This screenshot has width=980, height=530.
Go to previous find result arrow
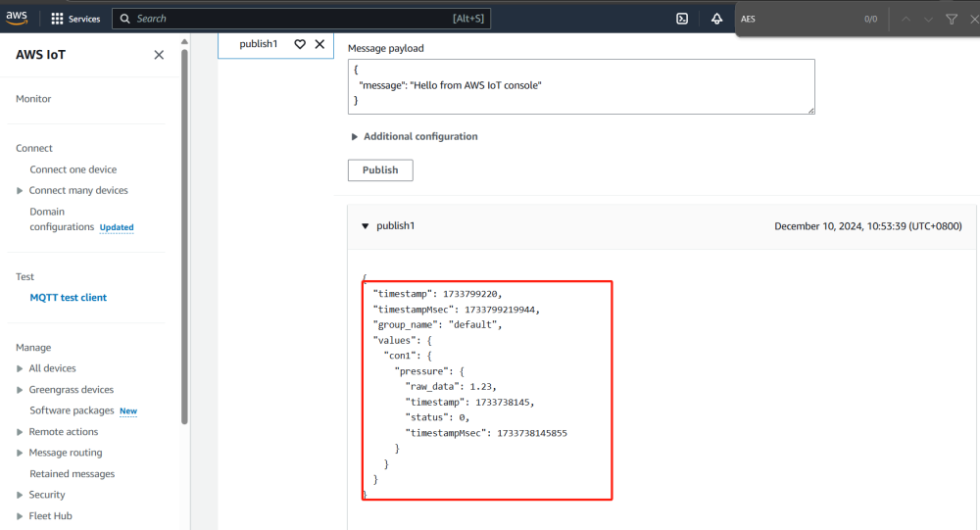click(x=906, y=19)
